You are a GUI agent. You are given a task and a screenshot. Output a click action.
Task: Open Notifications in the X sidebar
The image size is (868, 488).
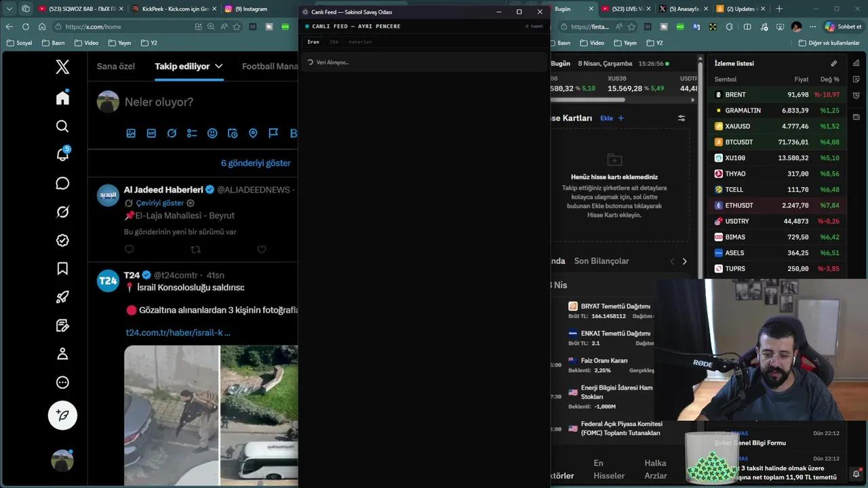[x=62, y=155]
